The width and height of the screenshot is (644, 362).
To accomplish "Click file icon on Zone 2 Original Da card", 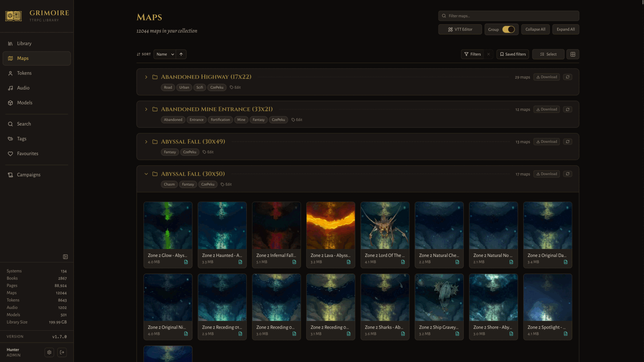I will (x=566, y=262).
